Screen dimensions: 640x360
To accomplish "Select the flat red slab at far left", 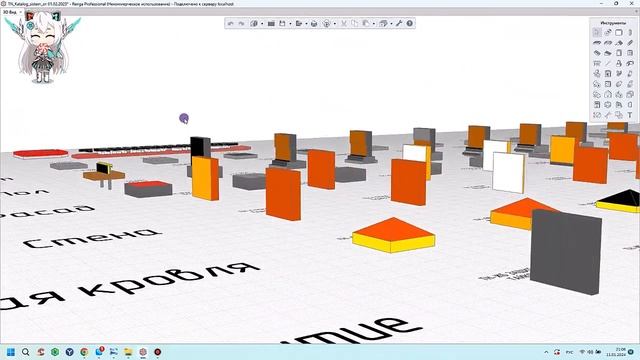I will click(x=40, y=154).
